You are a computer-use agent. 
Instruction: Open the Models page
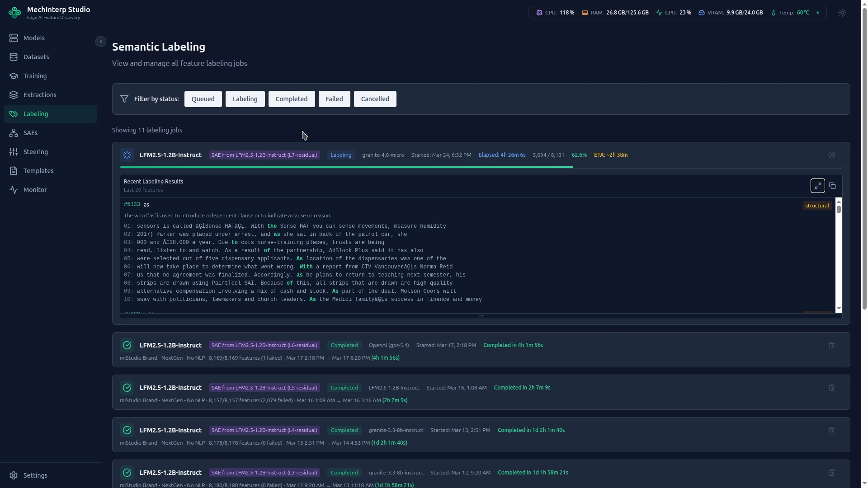50,38
